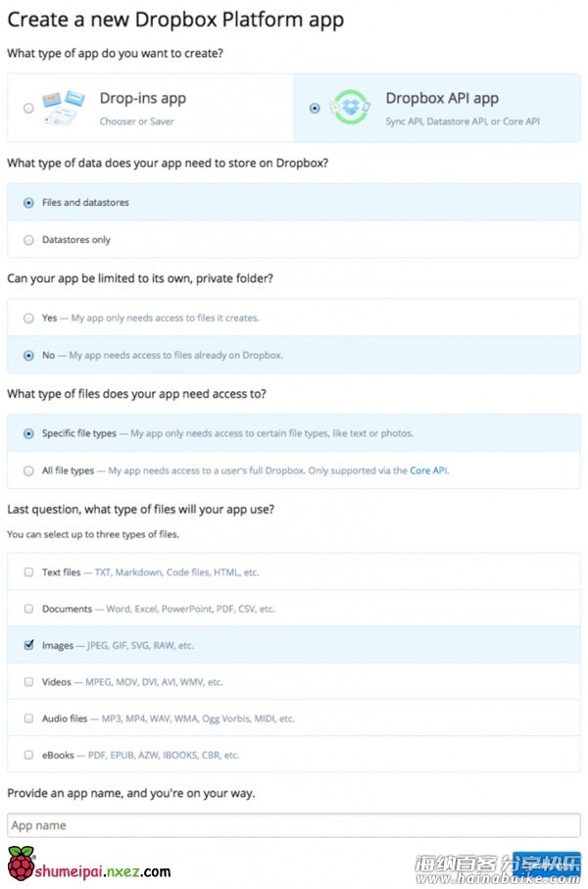This screenshot has width=588, height=889.
Task: Click the Dropbox API app icon
Action: (x=351, y=107)
